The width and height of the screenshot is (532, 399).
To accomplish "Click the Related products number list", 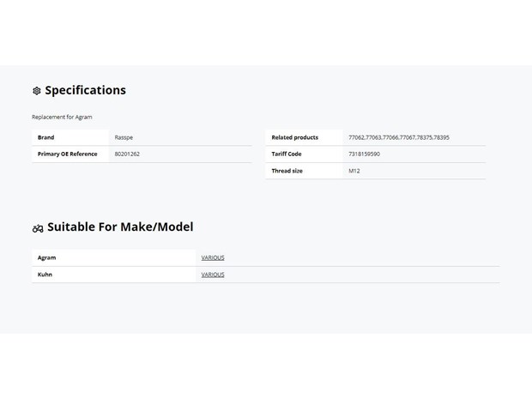I will 399,137.
